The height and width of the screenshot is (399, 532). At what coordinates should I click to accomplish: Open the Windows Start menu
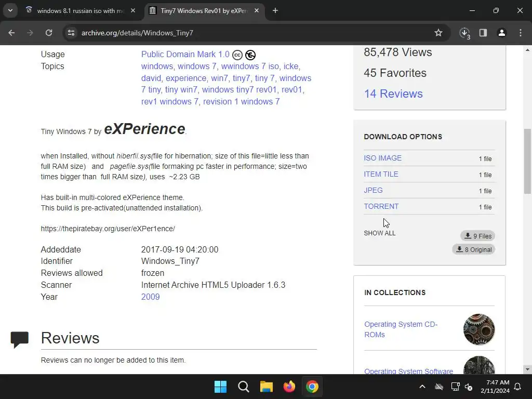click(x=220, y=387)
